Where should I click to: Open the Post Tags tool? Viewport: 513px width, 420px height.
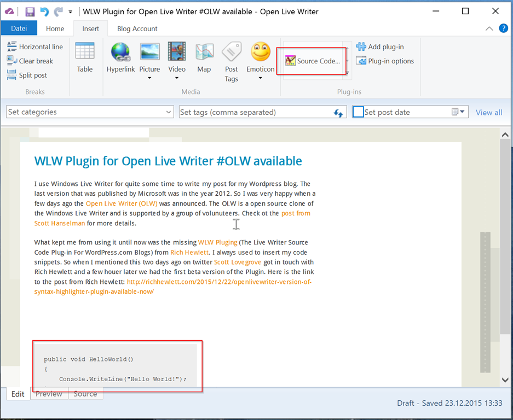pos(232,61)
